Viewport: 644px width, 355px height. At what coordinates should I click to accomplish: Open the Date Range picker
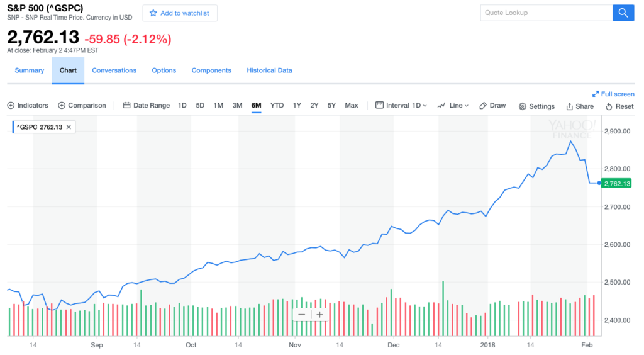click(x=146, y=106)
